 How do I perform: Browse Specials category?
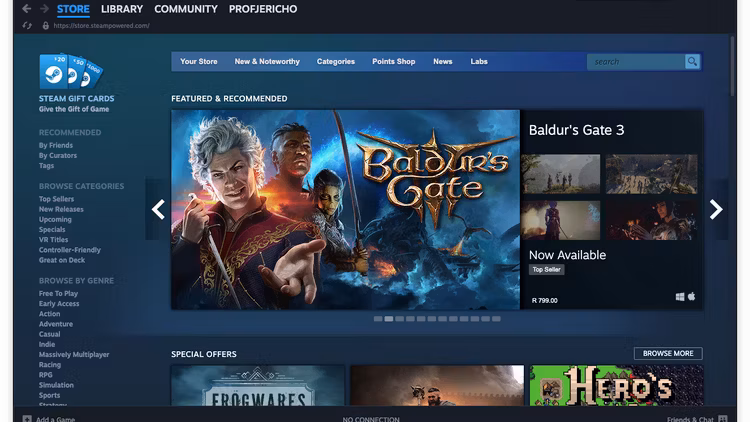pos(52,230)
